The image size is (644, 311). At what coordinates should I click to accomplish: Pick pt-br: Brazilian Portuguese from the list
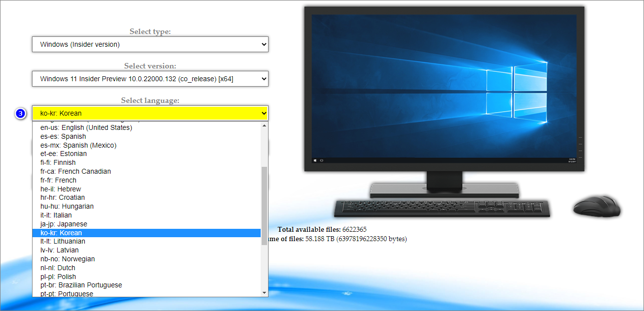(146, 285)
